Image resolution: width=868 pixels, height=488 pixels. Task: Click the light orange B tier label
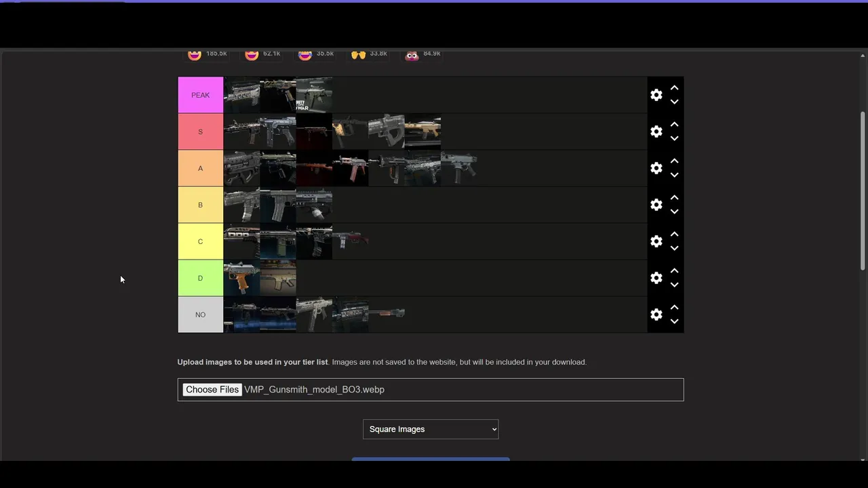[x=201, y=205]
